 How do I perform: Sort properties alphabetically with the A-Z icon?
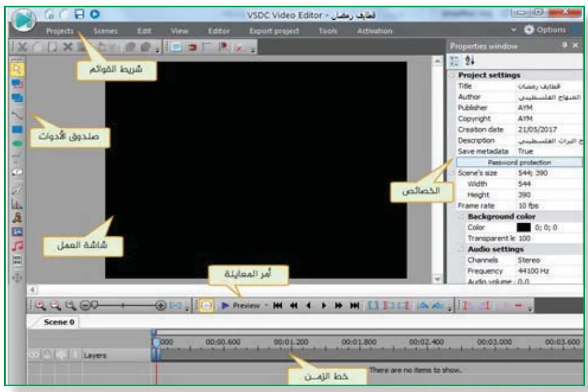(x=470, y=60)
